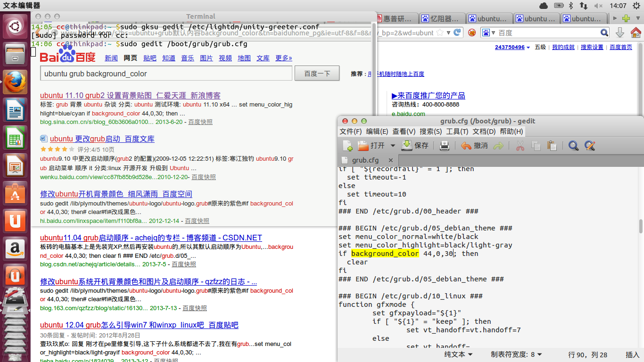
Task: Expand the recent files arrow beside Open
Action: (x=393, y=146)
